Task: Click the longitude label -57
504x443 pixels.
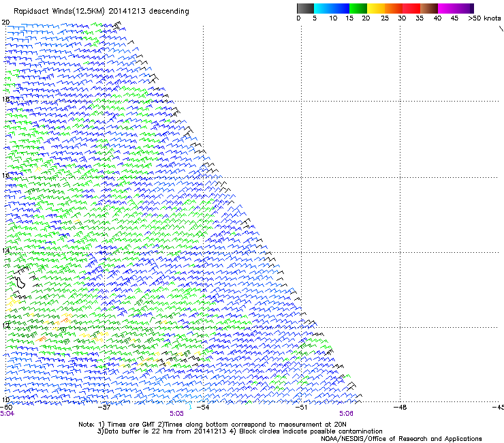Action: click(x=104, y=408)
